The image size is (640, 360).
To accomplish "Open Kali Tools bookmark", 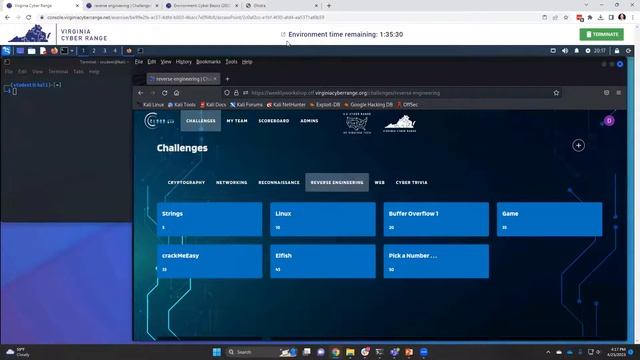I will click(x=182, y=104).
